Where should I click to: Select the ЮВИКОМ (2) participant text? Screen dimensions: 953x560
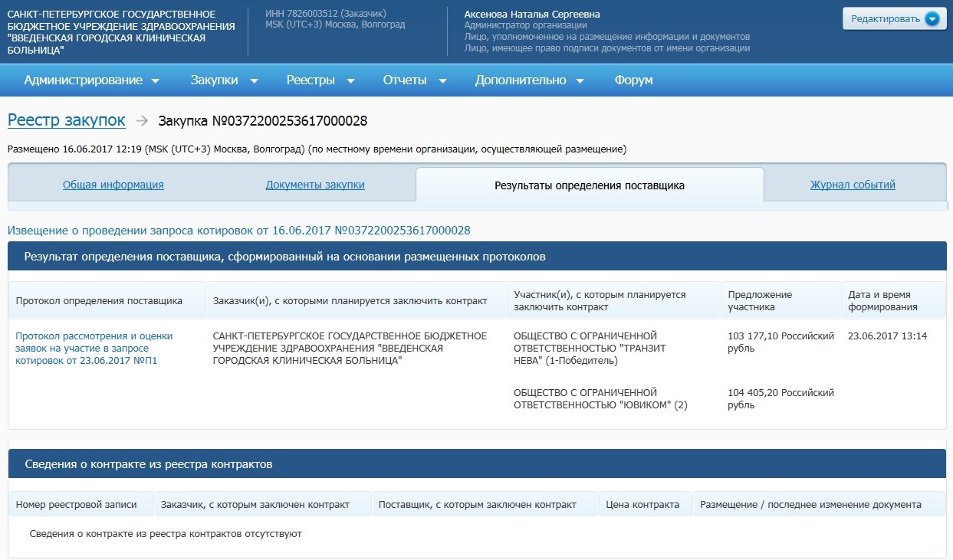[600, 399]
